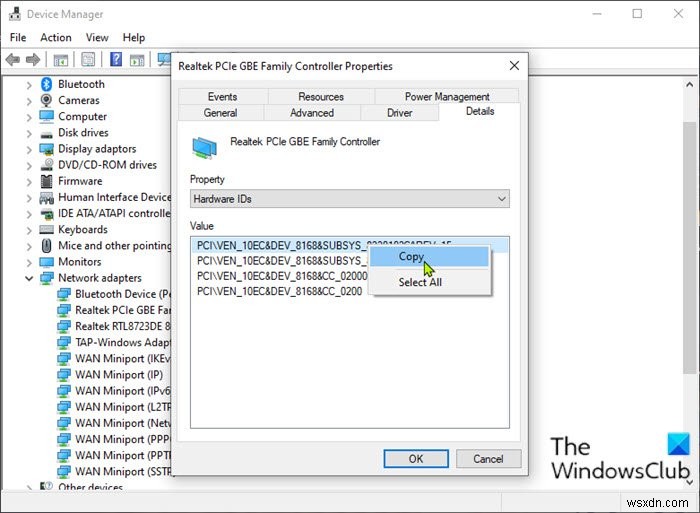Image resolution: width=700 pixels, height=513 pixels.
Task: Expand the Cameras tree node
Action: [29, 100]
